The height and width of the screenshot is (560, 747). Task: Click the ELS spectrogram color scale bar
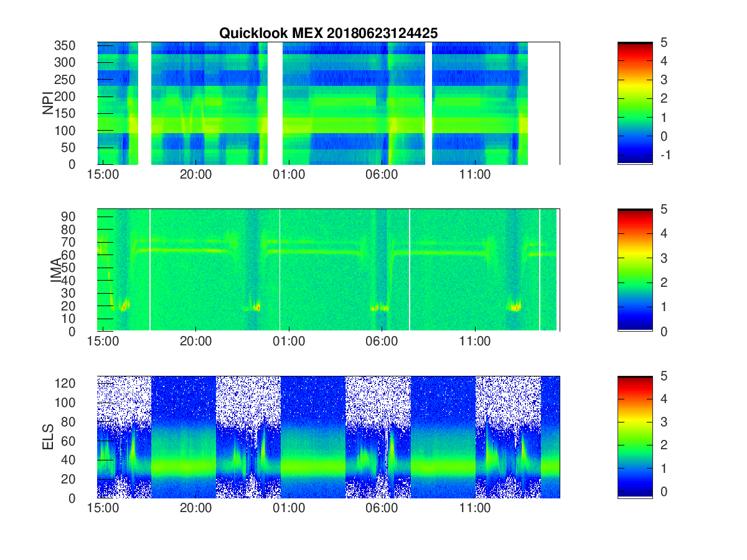point(635,437)
